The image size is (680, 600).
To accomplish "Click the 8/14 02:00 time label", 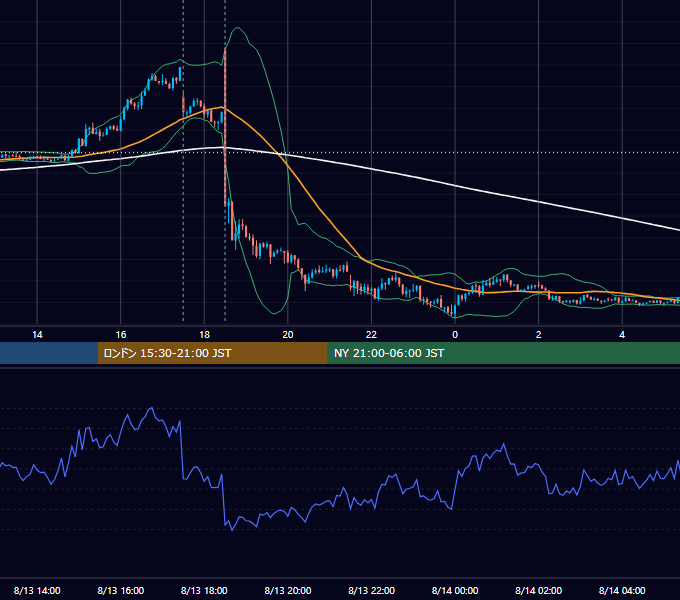I will pos(538,590).
